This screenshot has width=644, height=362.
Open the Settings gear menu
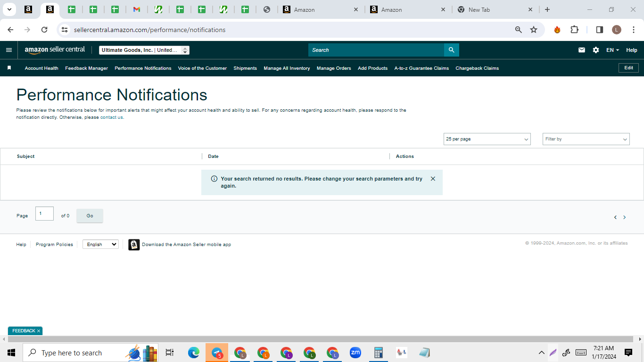596,50
